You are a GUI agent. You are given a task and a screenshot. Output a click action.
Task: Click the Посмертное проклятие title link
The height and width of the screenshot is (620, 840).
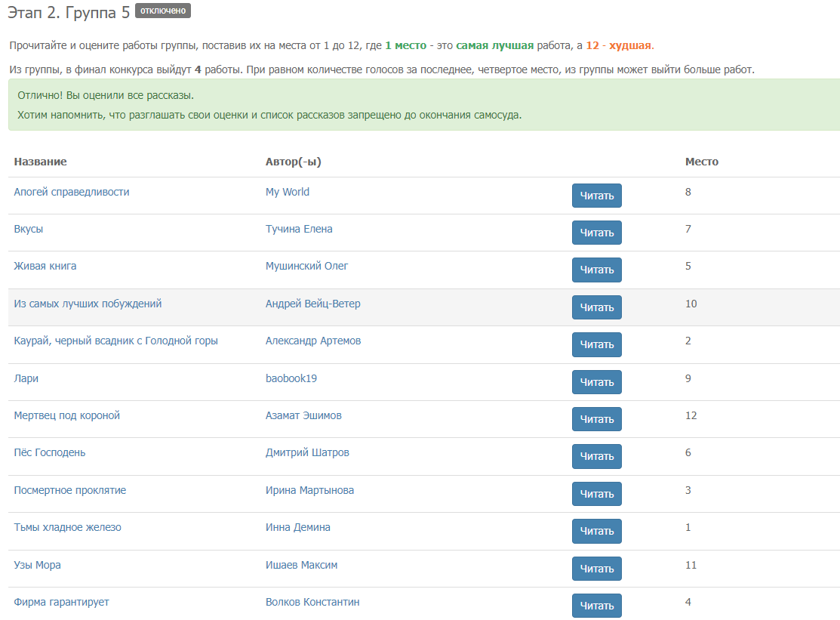click(x=69, y=490)
